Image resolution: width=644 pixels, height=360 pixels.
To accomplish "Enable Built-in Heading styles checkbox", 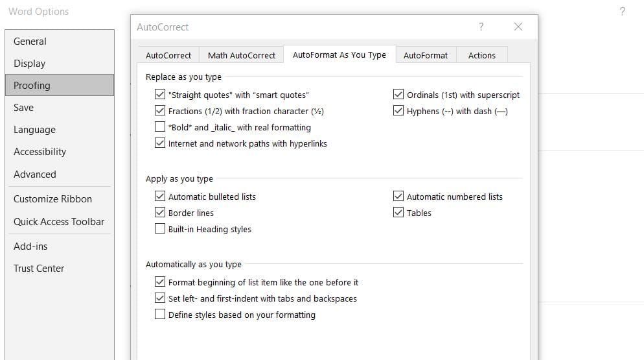I will tap(160, 229).
